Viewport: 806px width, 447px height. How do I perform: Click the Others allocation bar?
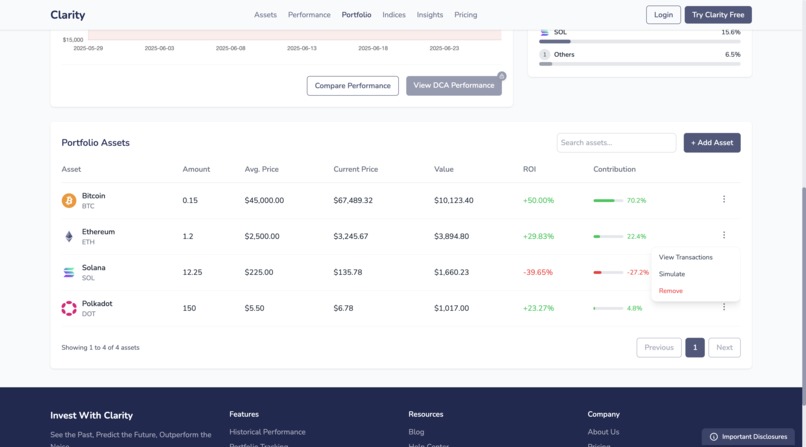point(640,64)
